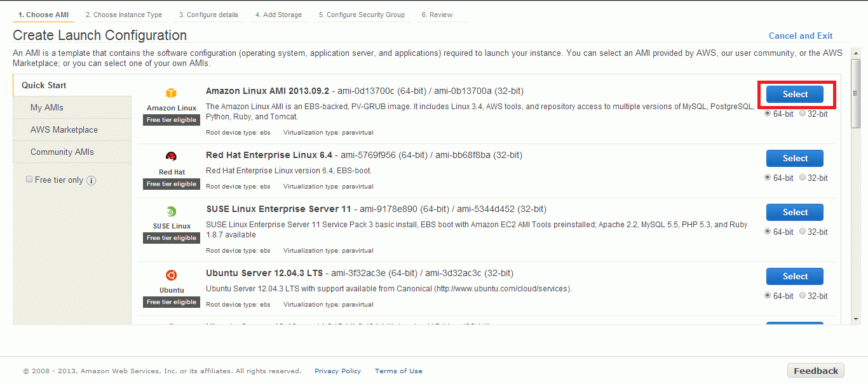The height and width of the screenshot is (384, 868).
Task: Choose 32-bit for Red Hat Enterprise Linux
Action: click(803, 178)
